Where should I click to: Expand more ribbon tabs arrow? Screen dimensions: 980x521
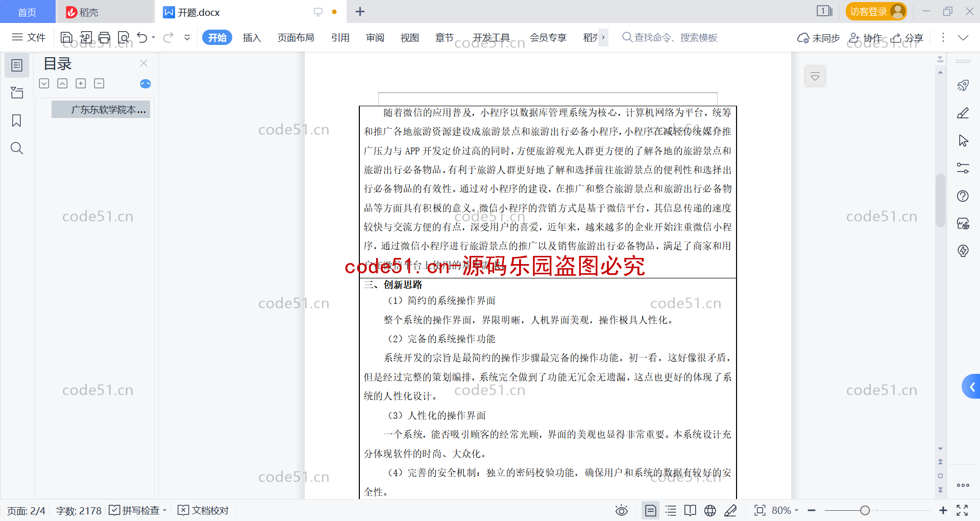603,37
